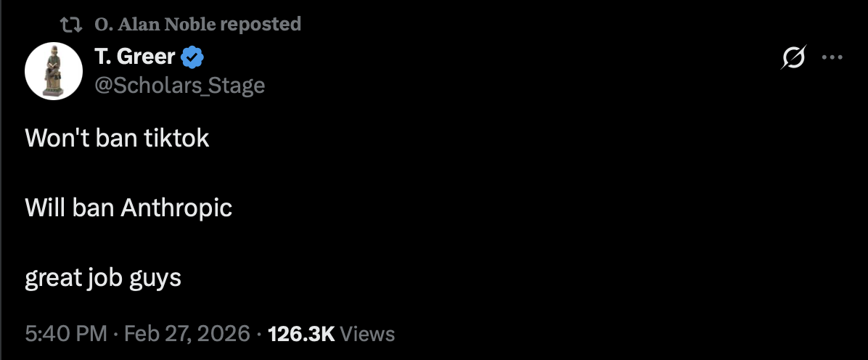
Task: Click the Feb 27, 2026 date
Action: [x=187, y=334]
